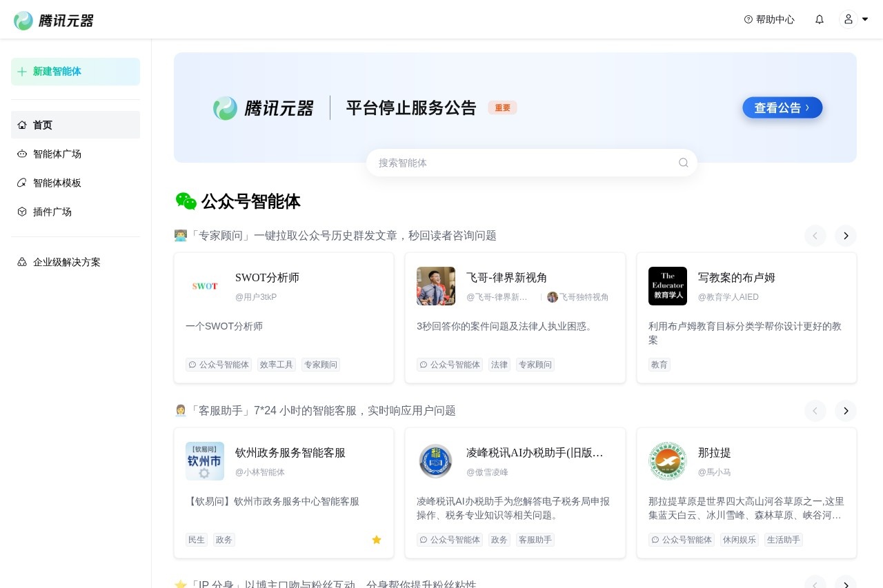Click the 公众号智能体 tag on SWOT分析师
Screen dimensions: 883x588
click(219, 365)
